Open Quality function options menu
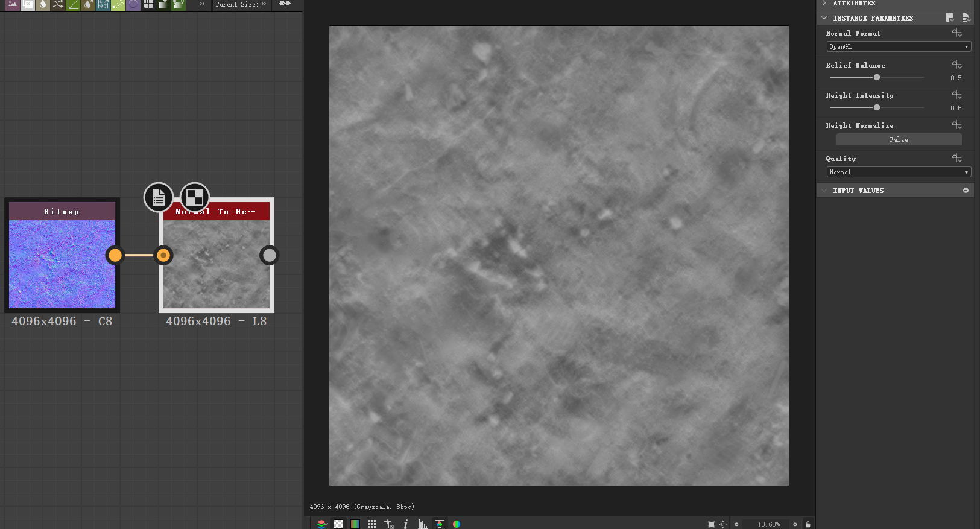 click(957, 158)
